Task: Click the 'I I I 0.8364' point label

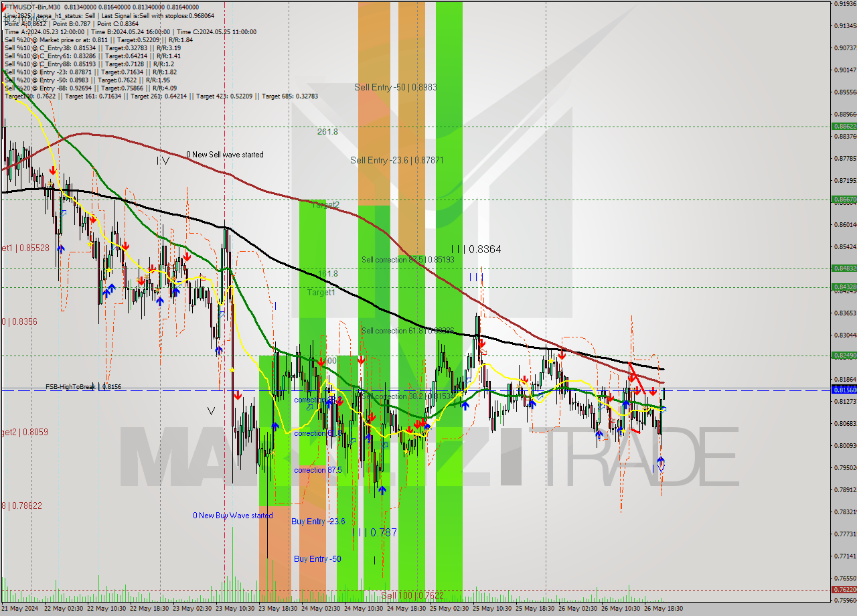Action: (x=476, y=249)
